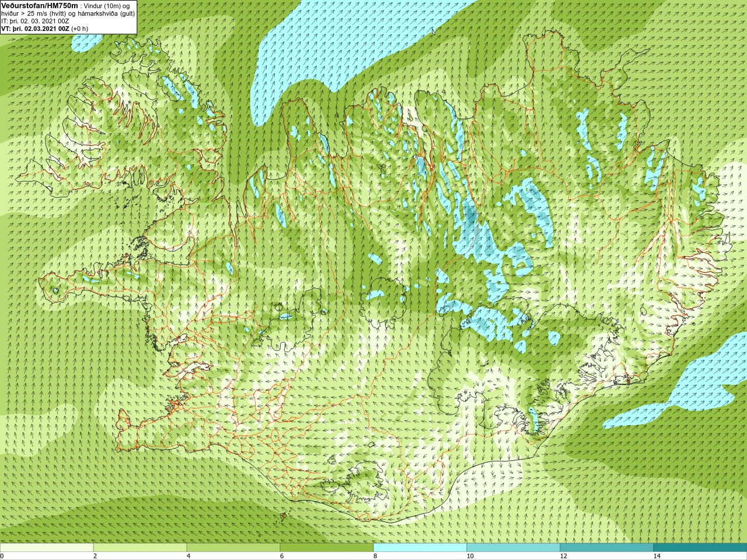Select the 2–4 m/s light green swatch
This screenshot has height=560, width=747.
click(140, 548)
